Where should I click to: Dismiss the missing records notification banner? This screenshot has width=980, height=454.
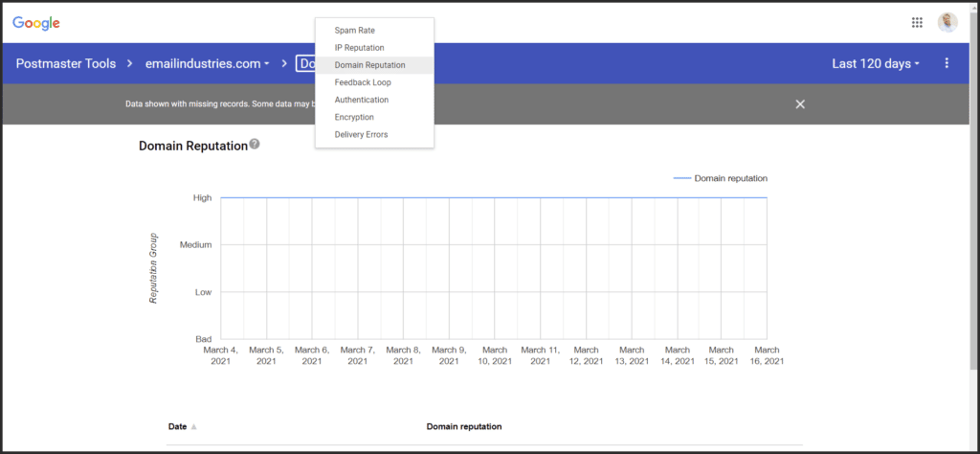800,103
